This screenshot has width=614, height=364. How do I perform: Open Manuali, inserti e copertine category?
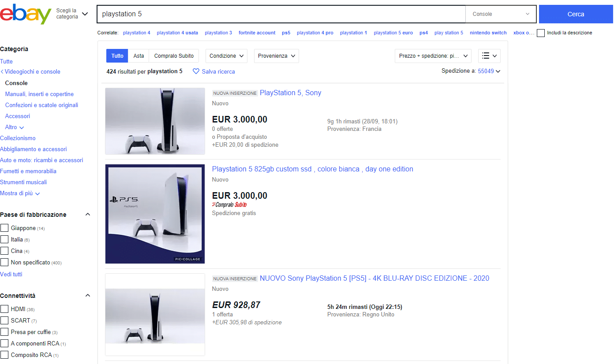39,94
